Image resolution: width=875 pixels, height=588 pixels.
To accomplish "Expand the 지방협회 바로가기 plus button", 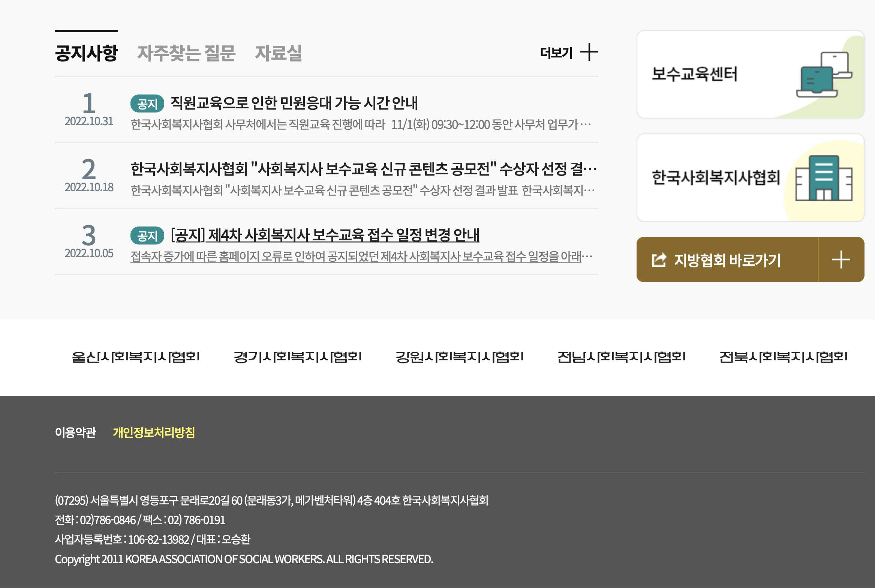I will coord(841,260).
